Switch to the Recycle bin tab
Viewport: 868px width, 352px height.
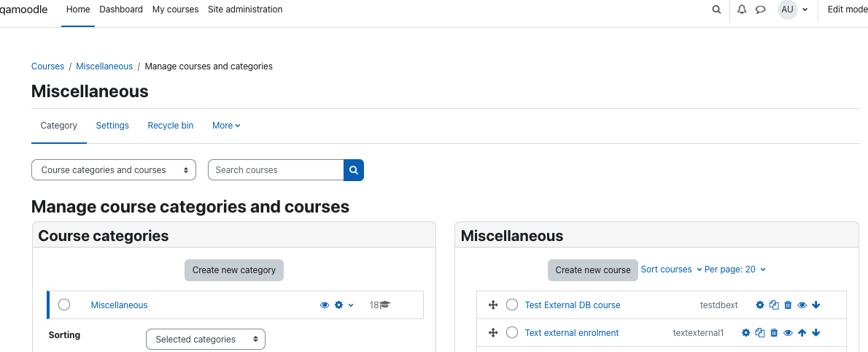point(171,126)
